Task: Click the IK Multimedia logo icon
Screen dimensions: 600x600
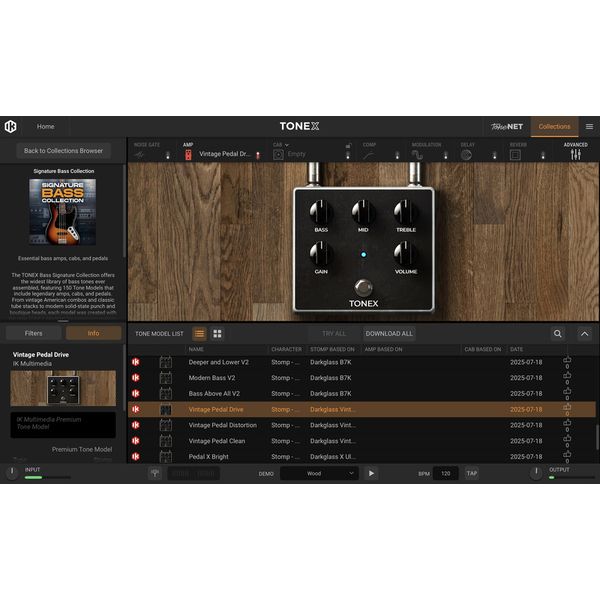Action: (10, 127)
